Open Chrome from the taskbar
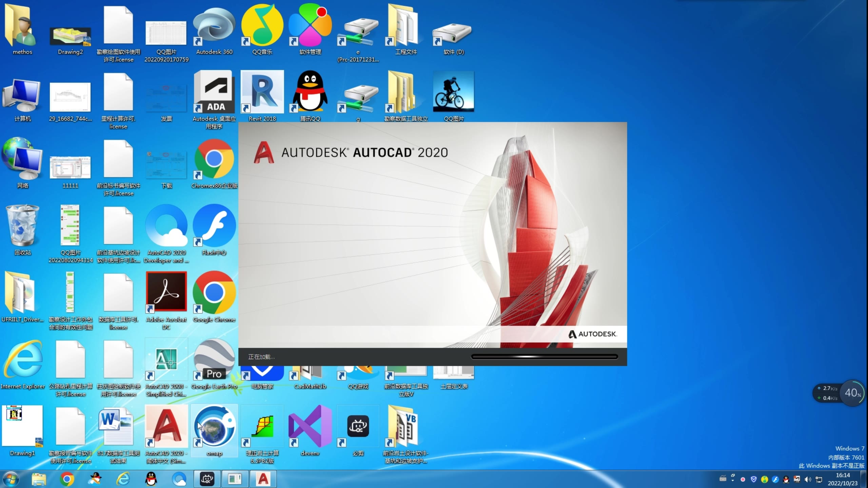This screenshot has width=868, height=488. [x=67, y=479]
